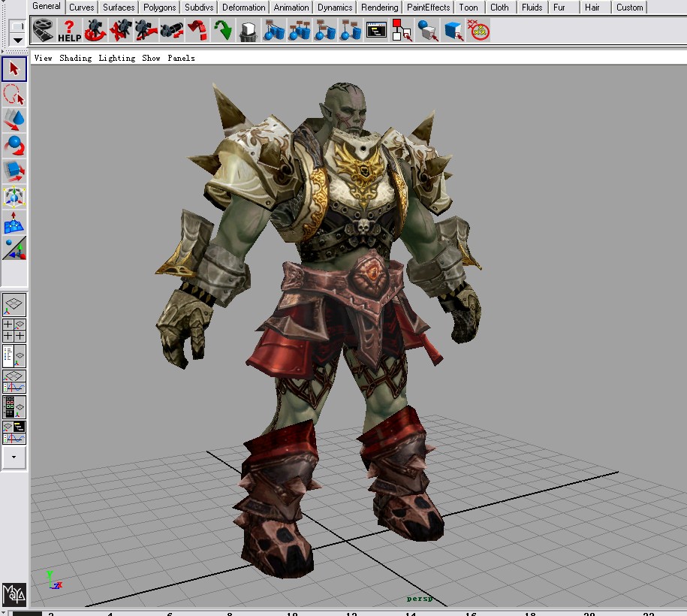Switch to the Subdivs shelf tab
The image size is (687, 616).
pyautogui.click(x=199, y=8)
